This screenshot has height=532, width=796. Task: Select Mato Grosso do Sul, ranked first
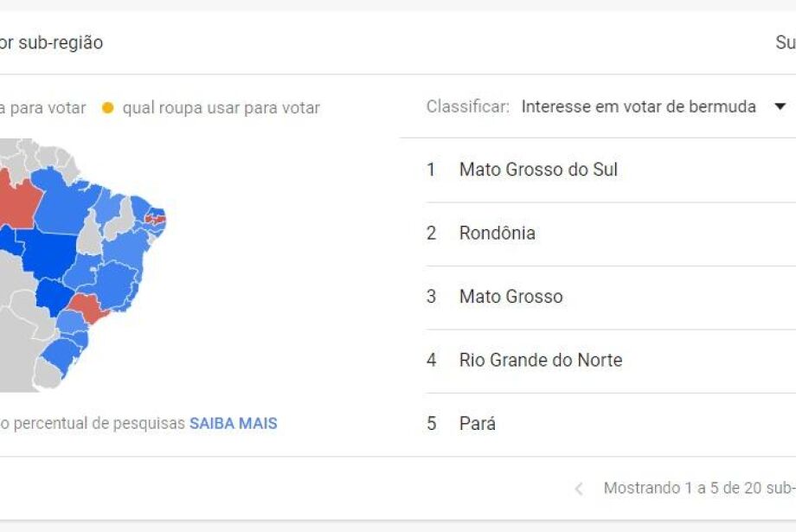point(538,170)
